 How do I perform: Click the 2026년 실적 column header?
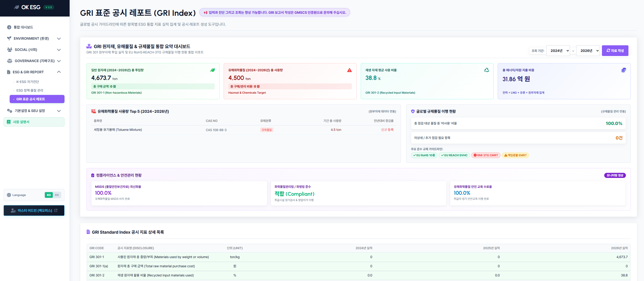(x=619, y=248)
